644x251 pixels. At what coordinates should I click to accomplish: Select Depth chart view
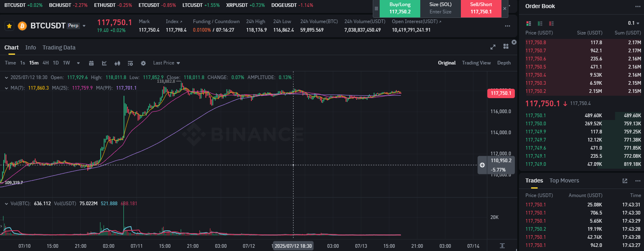504,63
